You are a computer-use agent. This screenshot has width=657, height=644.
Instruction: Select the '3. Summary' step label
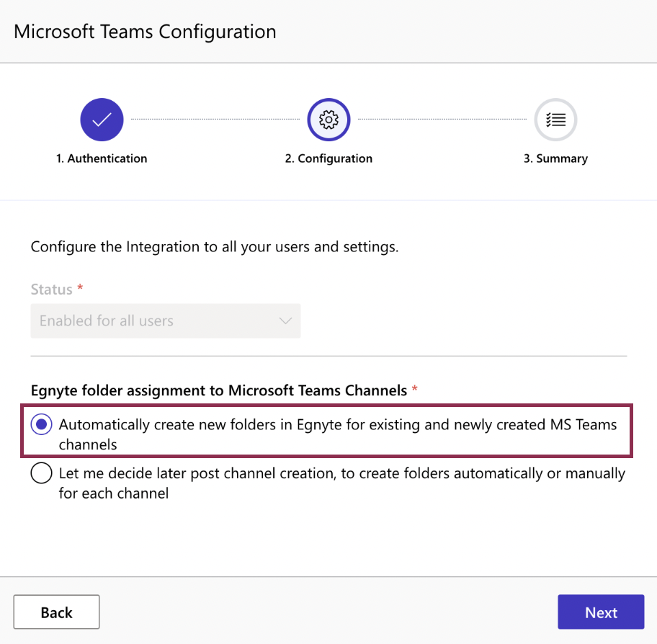tap(555, 158)
